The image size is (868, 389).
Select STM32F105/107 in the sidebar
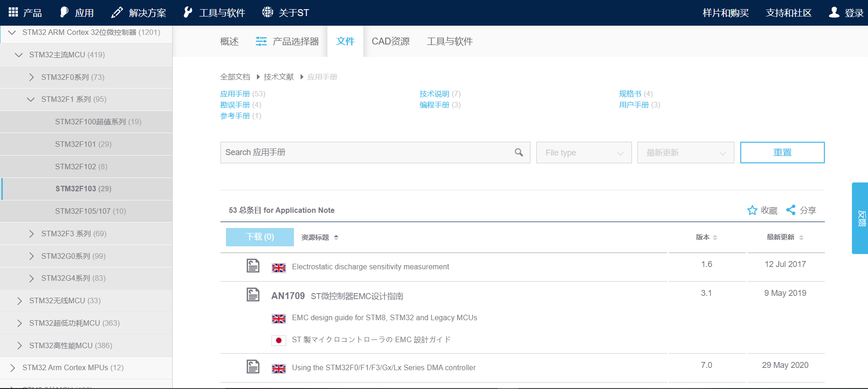pos(90,211)
